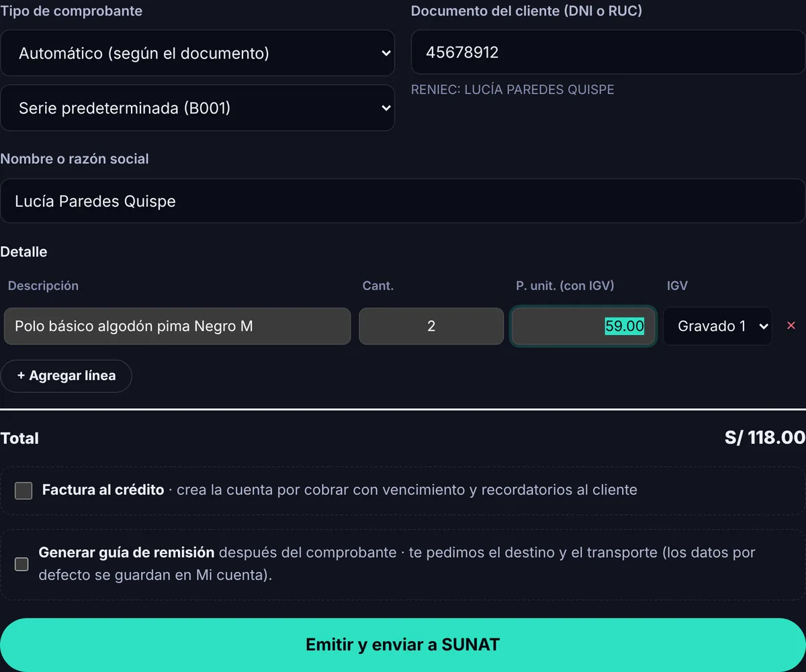Click the Total label

click(x=19, y=438)
